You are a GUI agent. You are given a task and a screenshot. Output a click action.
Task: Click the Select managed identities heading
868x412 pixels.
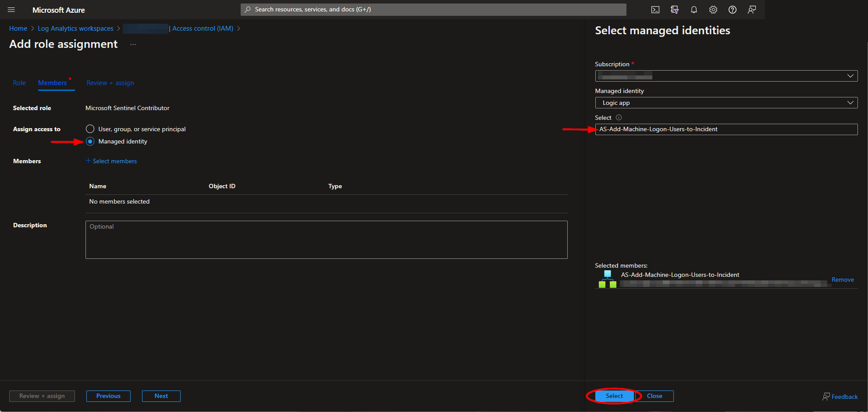[x=662, y=30]
